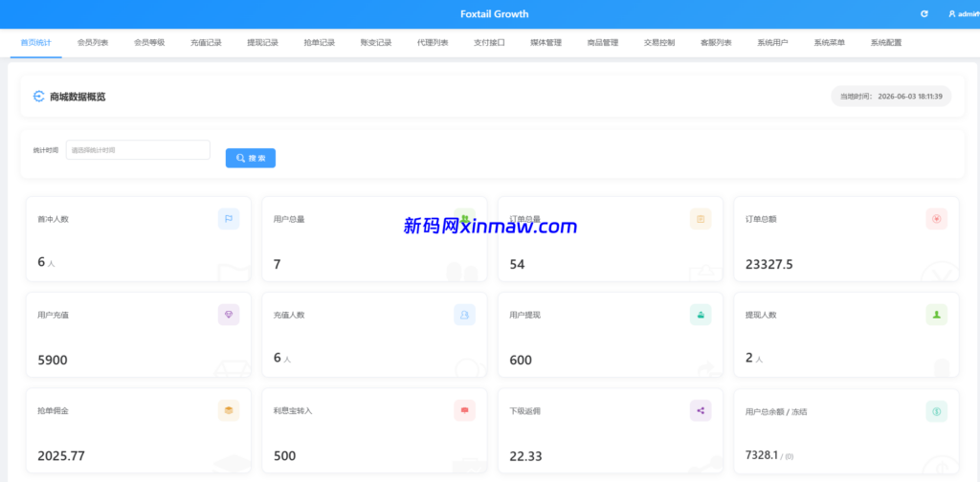Viewport: 980px width, 482px height.
Task: Open the 会员等级 tab
Action: click(x=149, y=43)
